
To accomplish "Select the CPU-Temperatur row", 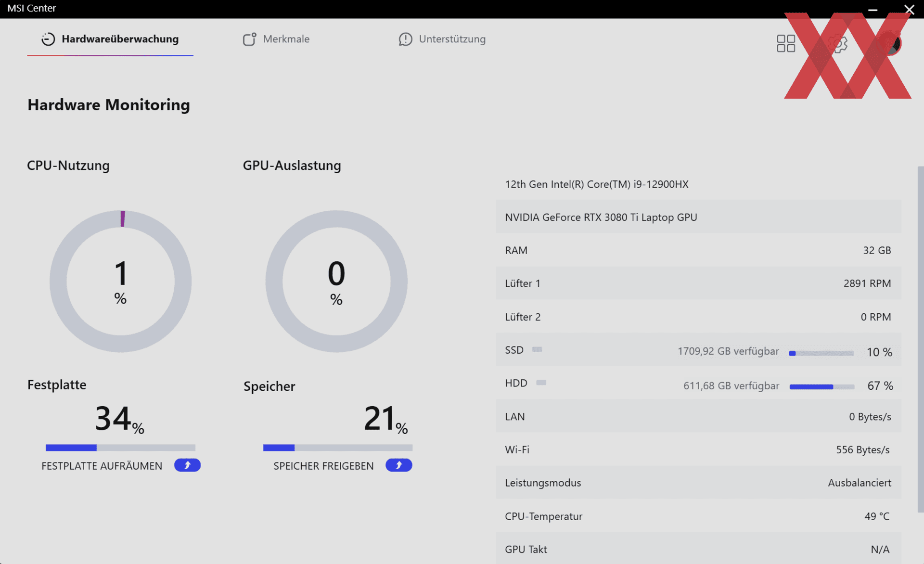I will tap(698, 516).
